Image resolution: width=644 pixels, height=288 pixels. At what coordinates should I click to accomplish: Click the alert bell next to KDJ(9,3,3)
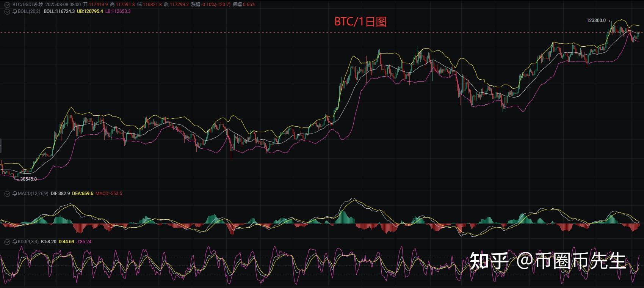point(14,242)
